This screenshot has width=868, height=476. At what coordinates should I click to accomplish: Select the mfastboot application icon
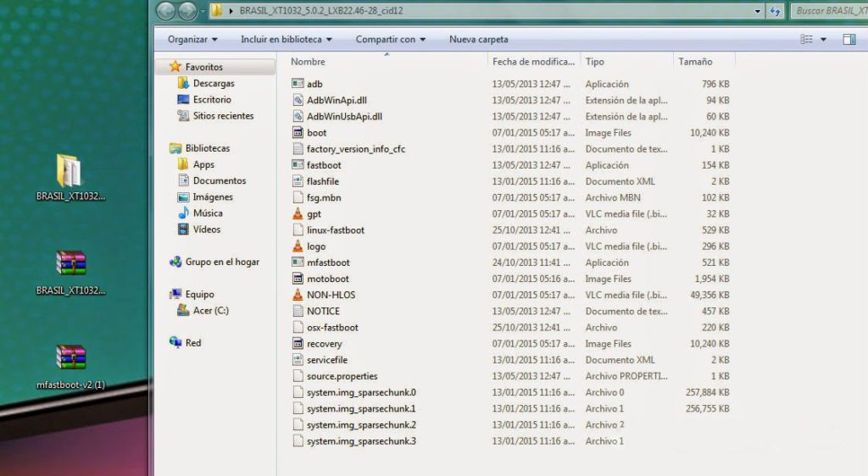click(298, 262)
